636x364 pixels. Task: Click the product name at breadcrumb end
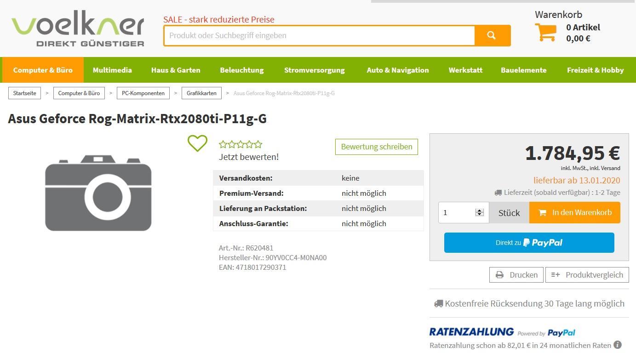pyautogui.click(x=284, y=93)
